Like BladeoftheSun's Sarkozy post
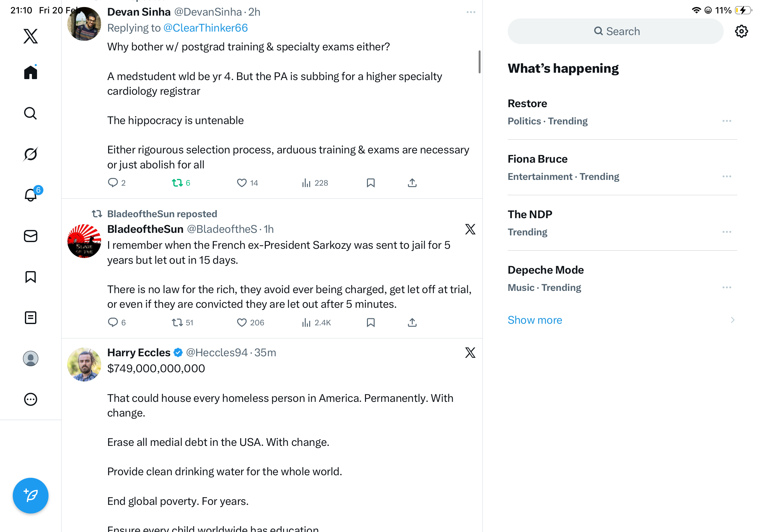The height and width of the screenshot is (532, 762). [x=242, y=322]
